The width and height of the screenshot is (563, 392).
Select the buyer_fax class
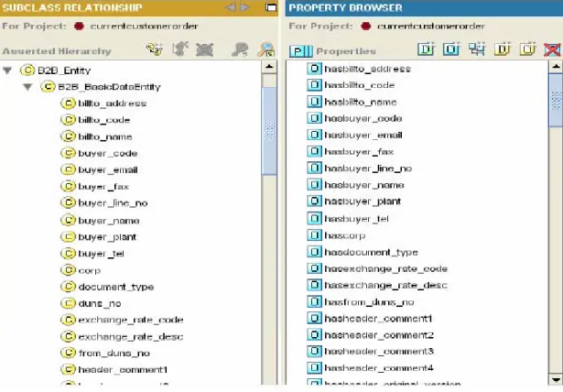(103, 187)
